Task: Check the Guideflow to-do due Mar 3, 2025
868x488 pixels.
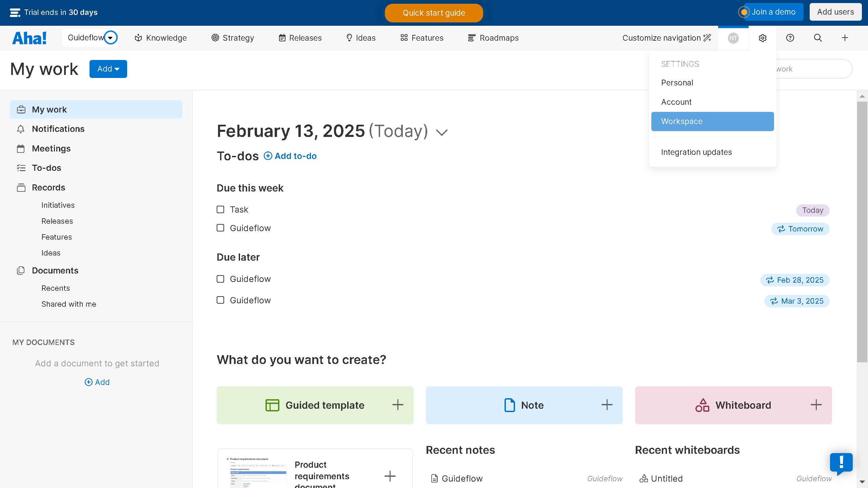Action: pyautogui.click(x=220, y=300)
